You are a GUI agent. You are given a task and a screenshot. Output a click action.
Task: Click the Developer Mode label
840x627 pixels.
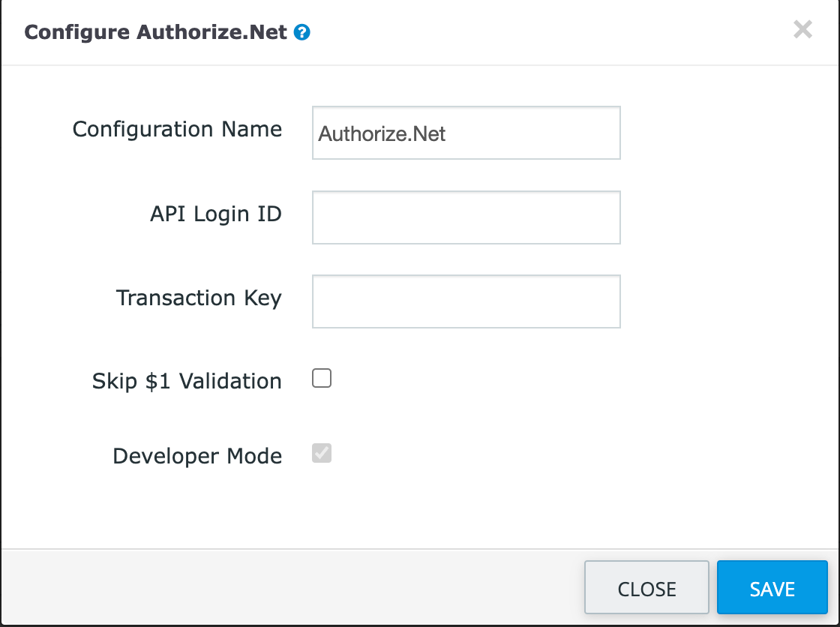(x=197, y=456)
